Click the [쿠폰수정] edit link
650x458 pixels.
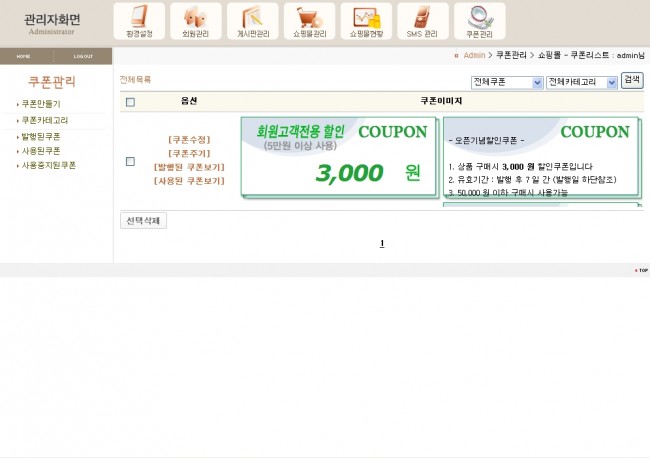tap(189, 140)
